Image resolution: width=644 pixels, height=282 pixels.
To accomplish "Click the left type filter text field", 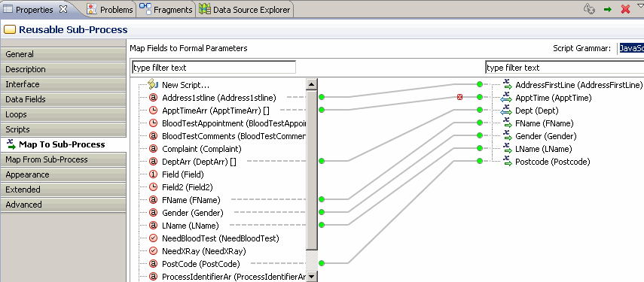I will point(214,67).
